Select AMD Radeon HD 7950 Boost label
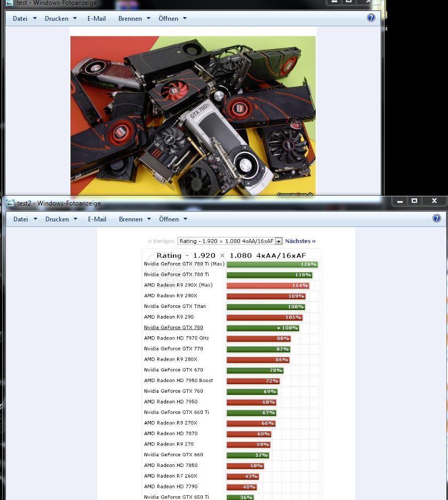This screenshot has width=448, height=500. (179, 380)
